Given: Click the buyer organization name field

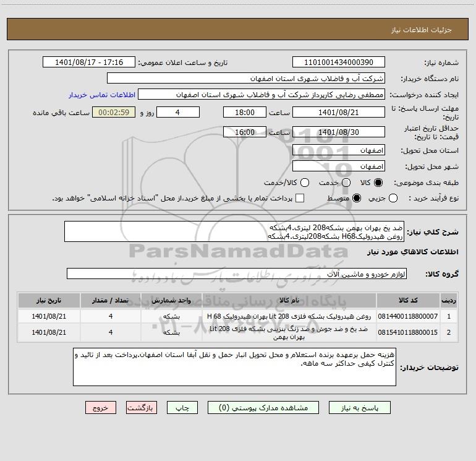Looking at the screenshot, I should click(x=246, y=78).
